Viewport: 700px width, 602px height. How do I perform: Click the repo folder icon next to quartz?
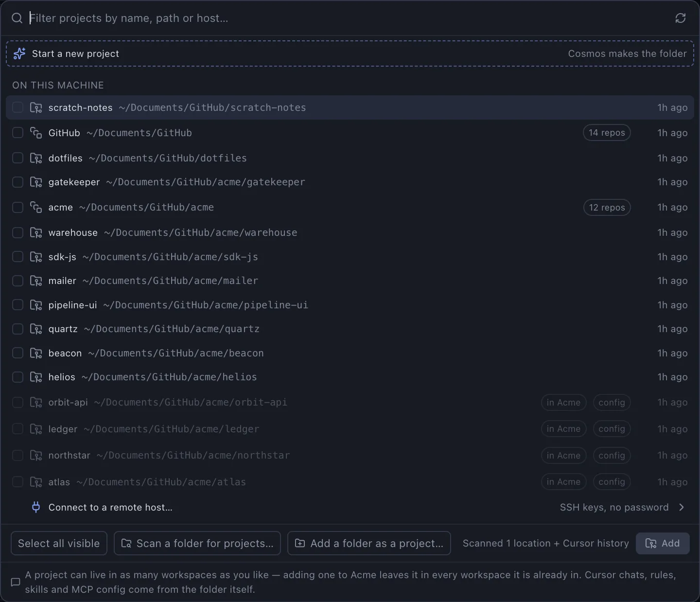tap(36, 329)
